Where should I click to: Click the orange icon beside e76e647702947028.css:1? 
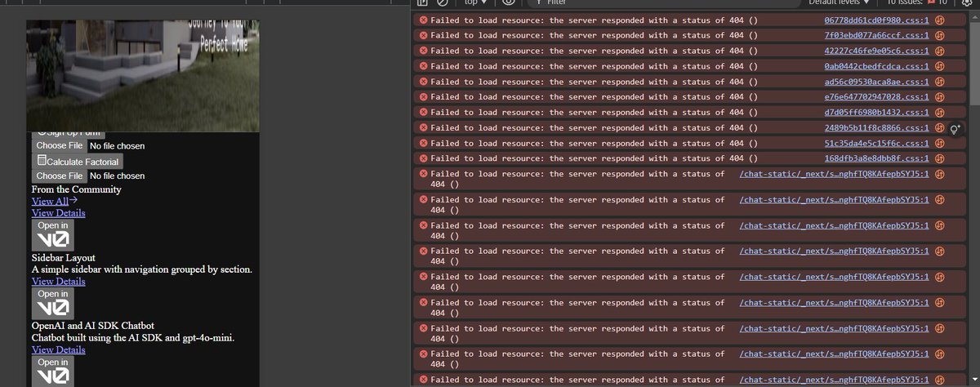(940, 97)
